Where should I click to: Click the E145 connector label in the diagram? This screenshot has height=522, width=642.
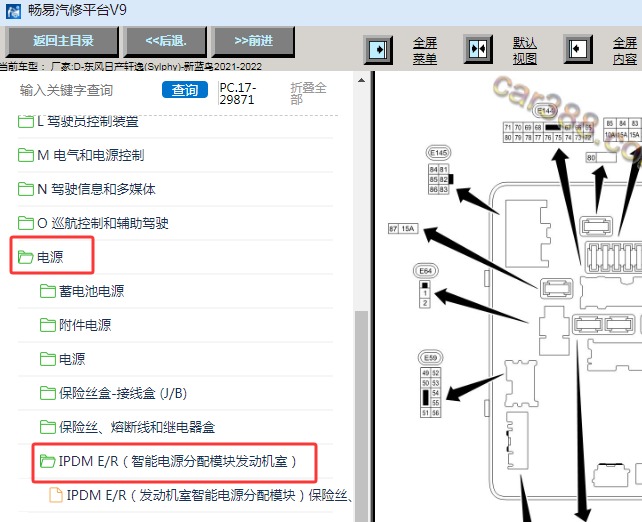coord(438,153)
